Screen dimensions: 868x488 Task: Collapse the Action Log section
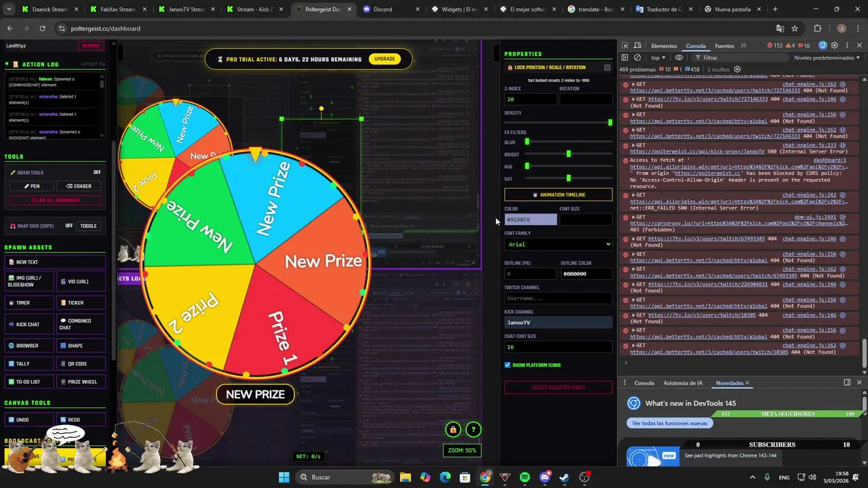[7, 64]
